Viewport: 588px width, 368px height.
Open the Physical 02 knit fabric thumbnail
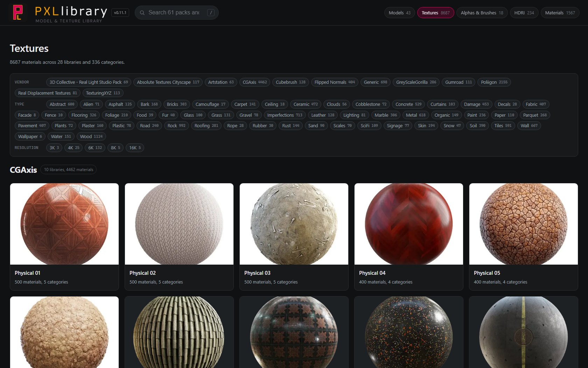click(179, 224)
